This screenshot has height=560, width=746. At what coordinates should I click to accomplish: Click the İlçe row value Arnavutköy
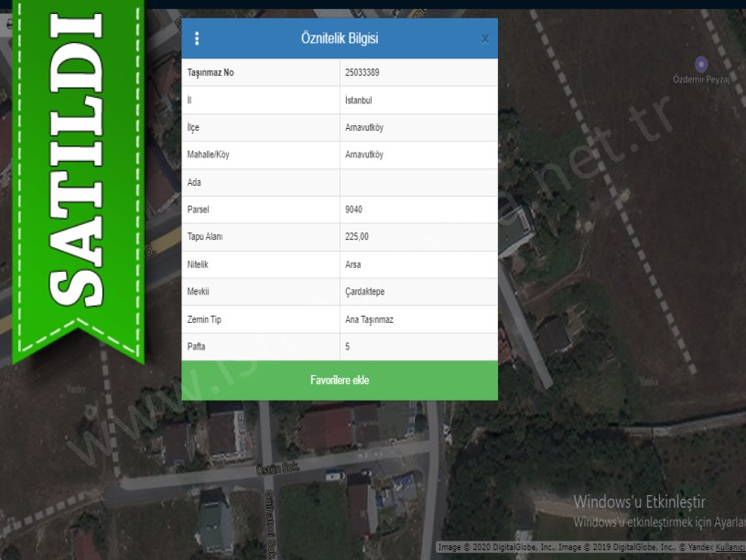click(x=364, y=127)
